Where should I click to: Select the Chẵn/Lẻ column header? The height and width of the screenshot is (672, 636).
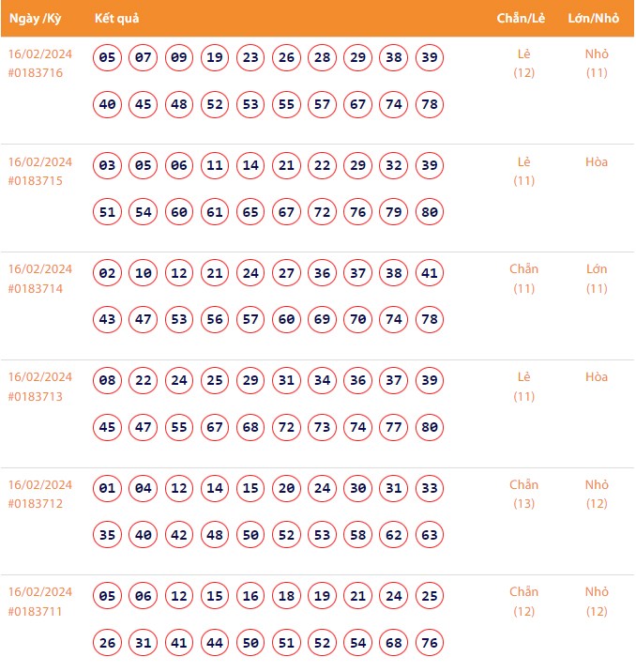(522, 19)
